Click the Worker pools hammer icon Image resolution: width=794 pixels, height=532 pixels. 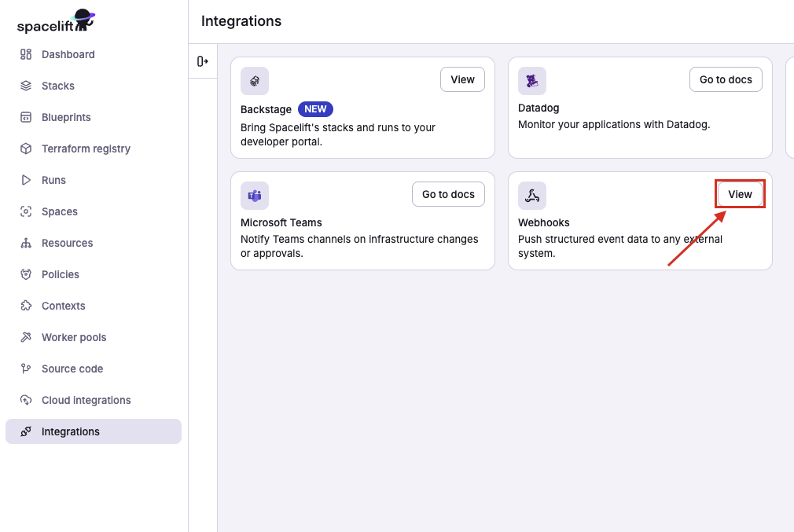pos(26,337)
